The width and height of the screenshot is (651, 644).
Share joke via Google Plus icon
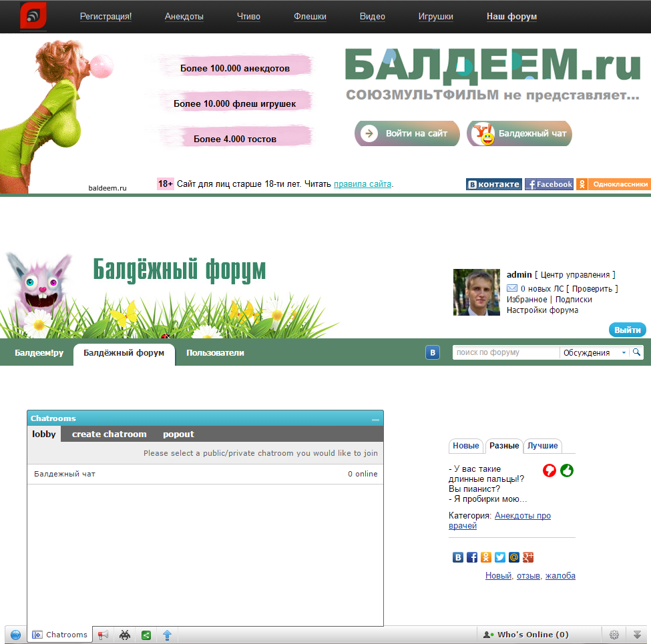[x=528, y=557]
